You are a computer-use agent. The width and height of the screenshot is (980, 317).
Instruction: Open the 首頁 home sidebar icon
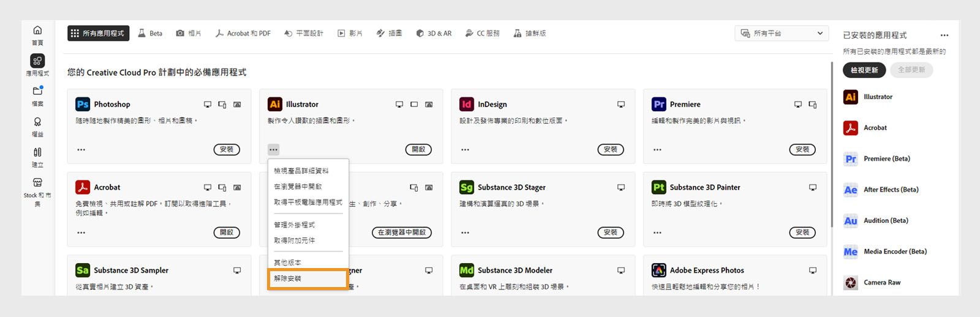[x=37, y=30]
